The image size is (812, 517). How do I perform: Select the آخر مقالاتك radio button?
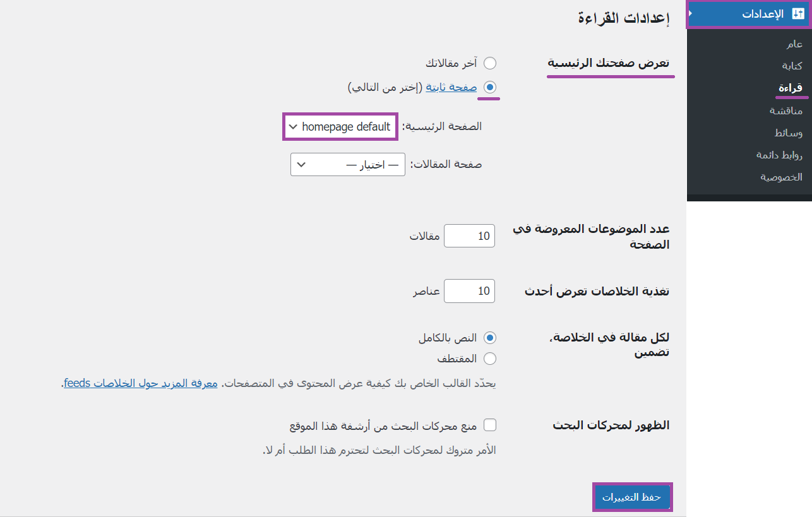pyautogui.click(x=490, y=63)
